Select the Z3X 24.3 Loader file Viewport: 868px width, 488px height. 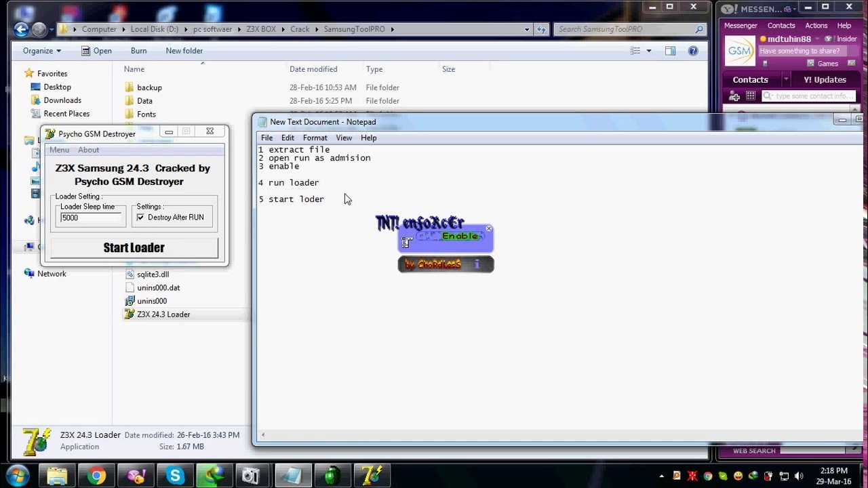[163, 314]
